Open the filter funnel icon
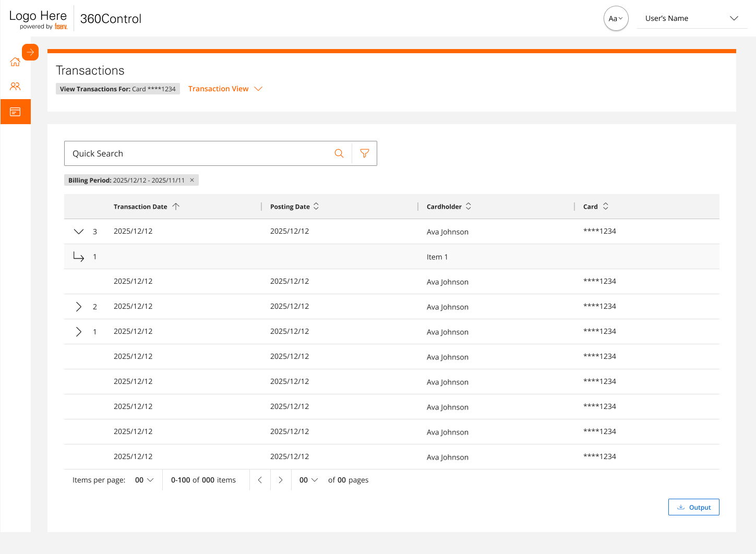 pos(365,153)
